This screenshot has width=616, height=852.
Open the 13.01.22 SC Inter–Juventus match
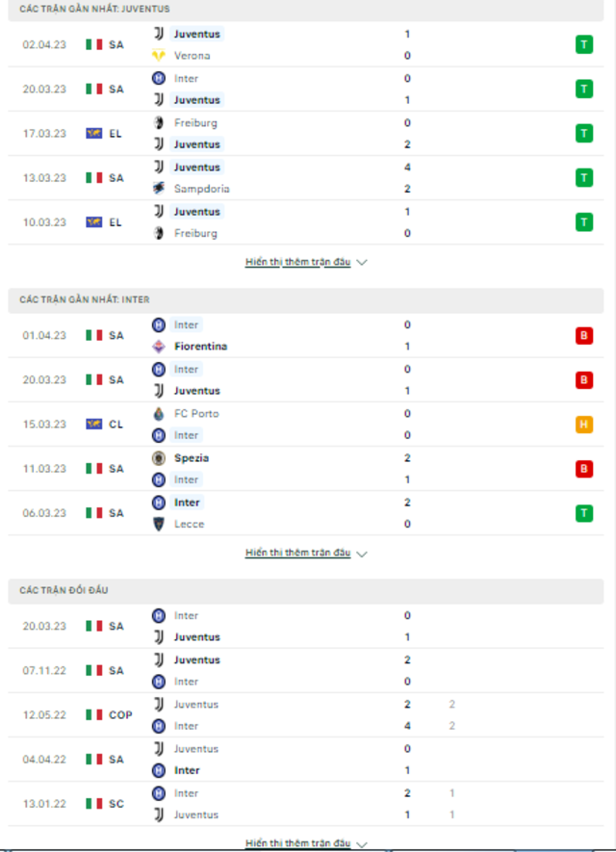tap(306, 804)
